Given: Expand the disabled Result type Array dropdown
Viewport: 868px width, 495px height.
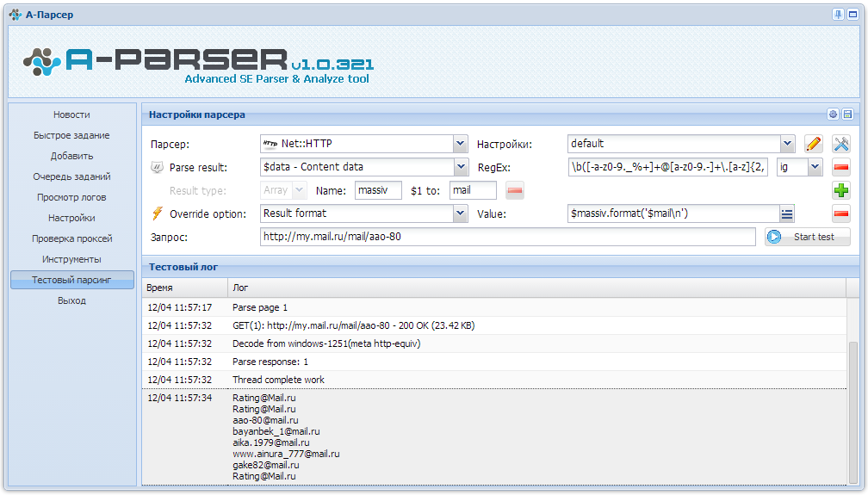Looking at the screenshot, I should click(x=300, y=190).
